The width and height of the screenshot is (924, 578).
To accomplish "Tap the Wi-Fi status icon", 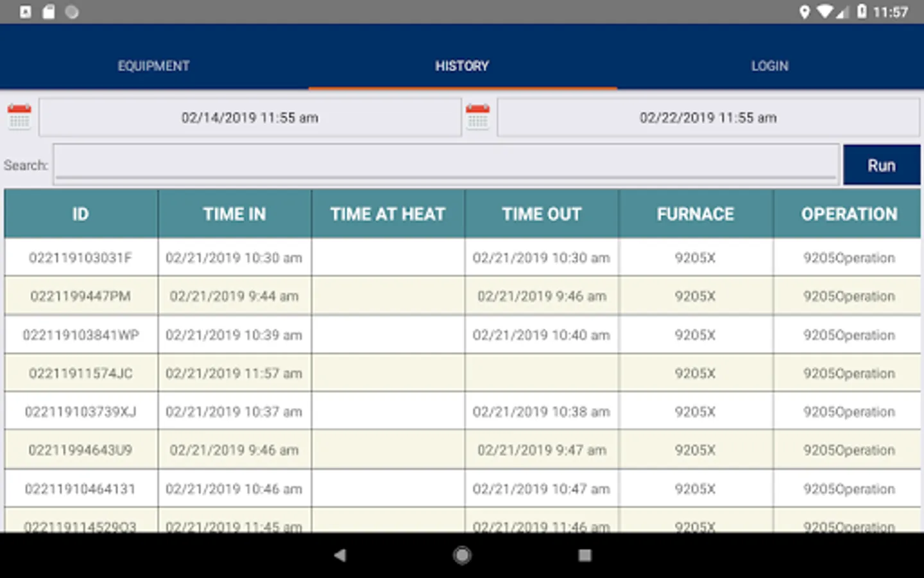I will pyautogui.click(x=825, y=12).
